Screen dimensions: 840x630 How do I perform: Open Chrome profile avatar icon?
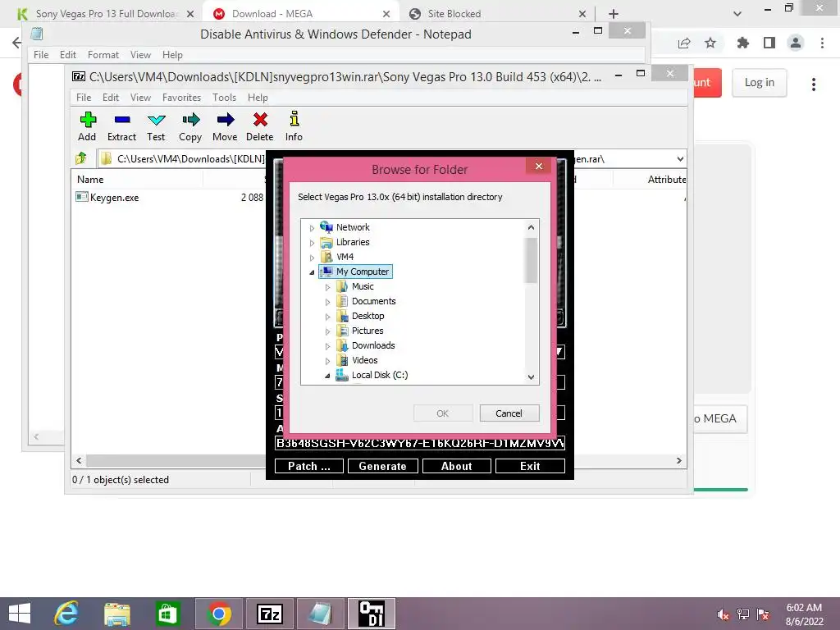click(x=796, y=43)
